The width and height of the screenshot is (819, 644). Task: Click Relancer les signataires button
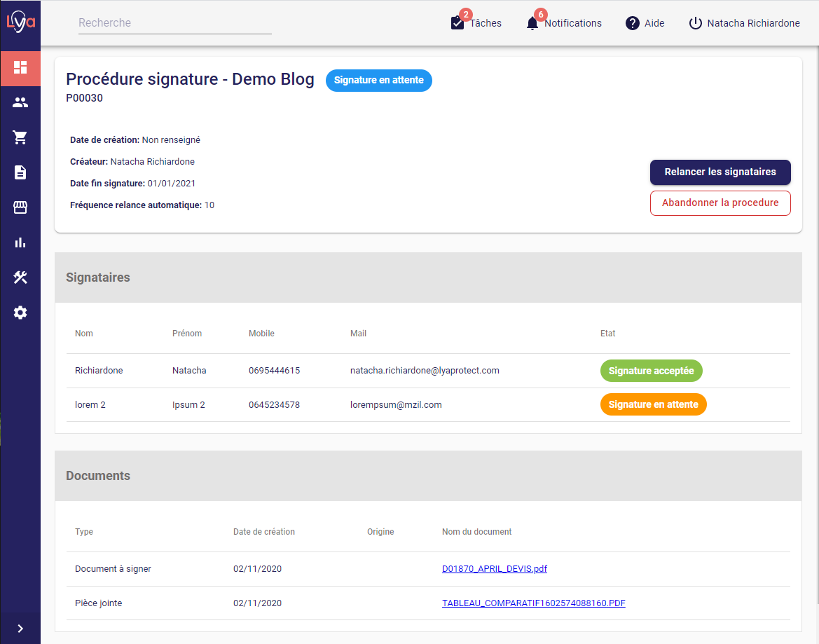[x=720, y=172]
